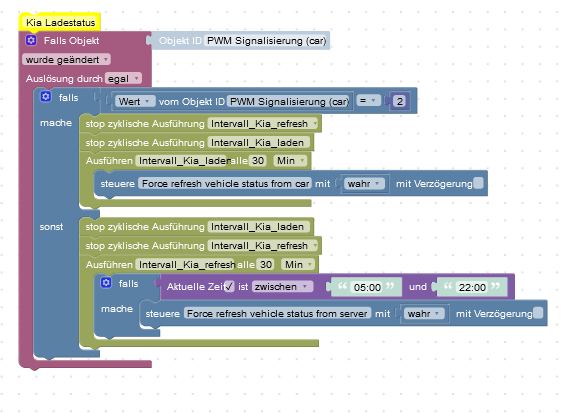Open 'wahr' dropdown in refresh from car block

[364, 184]
